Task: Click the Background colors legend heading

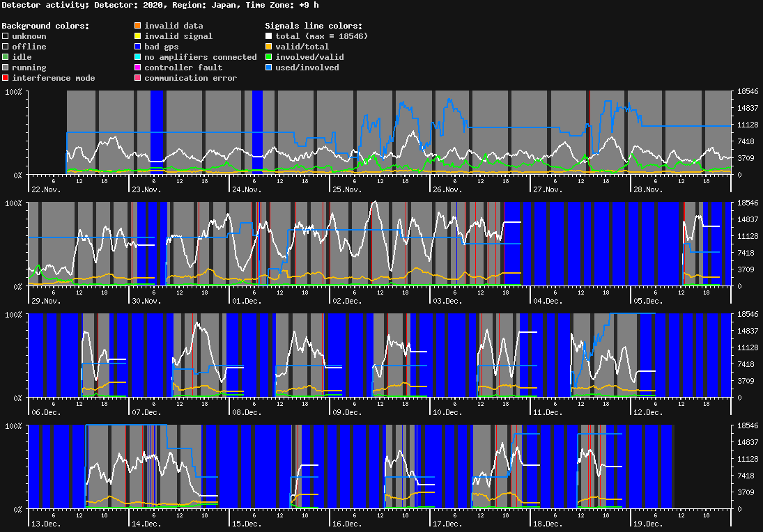Action: [45, 26]
